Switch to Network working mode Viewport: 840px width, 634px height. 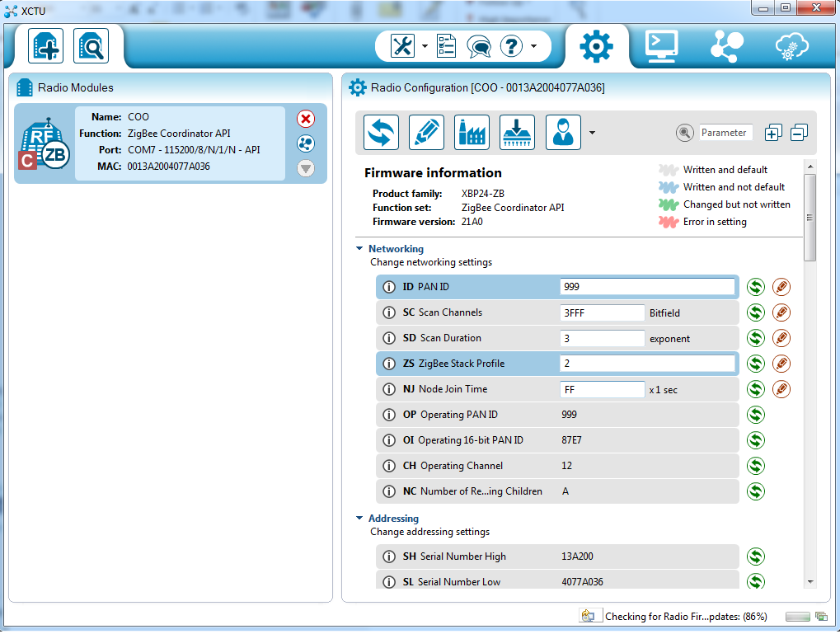726,45
